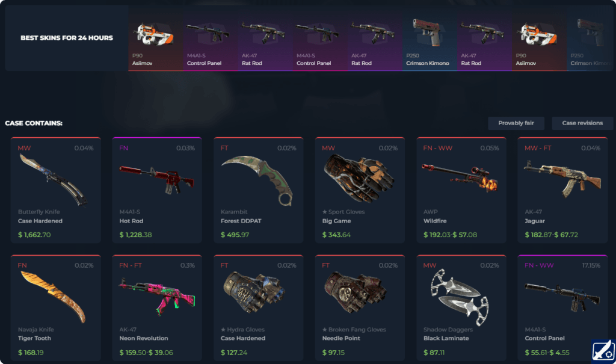Screen dimensions: 616x364
Task: Click the knife-and-gear widget icon
Action: tap(603, 350)
